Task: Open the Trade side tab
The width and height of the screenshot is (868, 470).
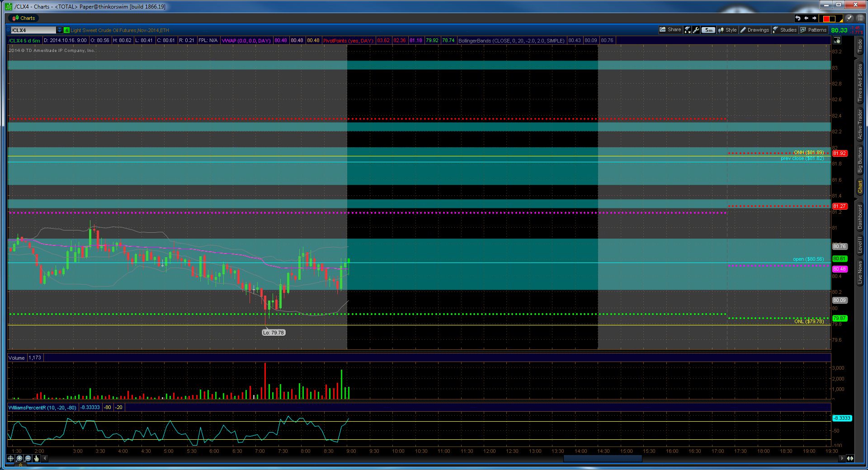Action: pos(859,46)
